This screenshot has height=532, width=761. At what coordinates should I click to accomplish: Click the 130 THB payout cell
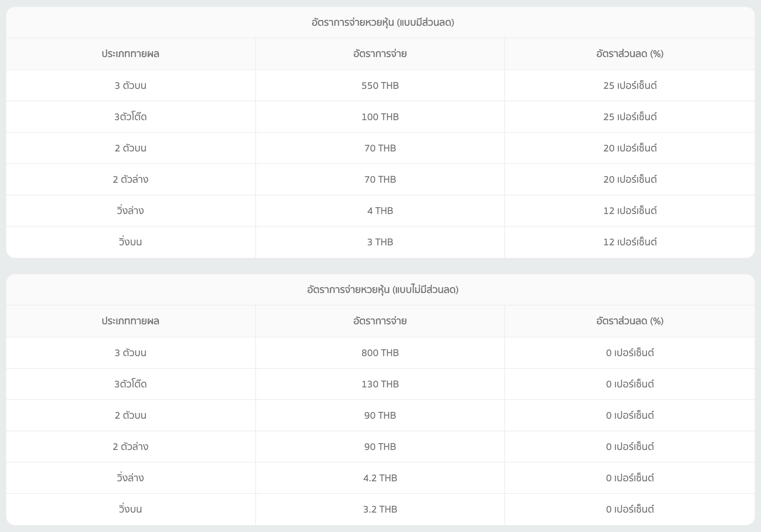pyautogui.click(x=380, y=384)
